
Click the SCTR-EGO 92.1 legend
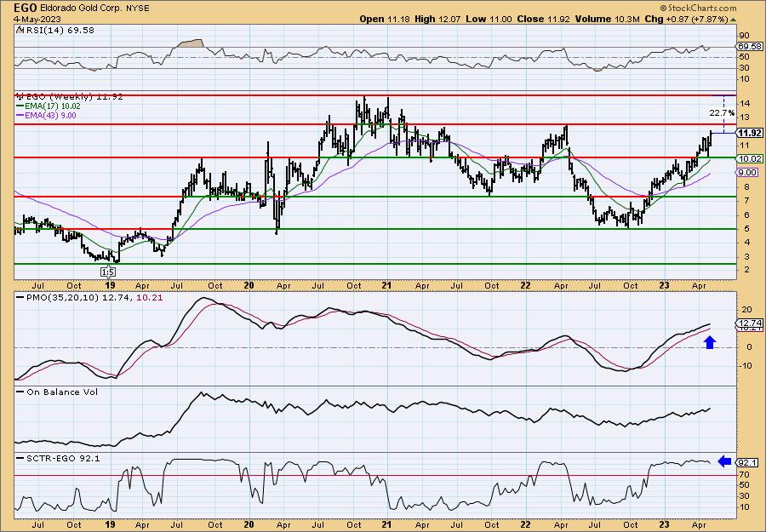(x=59, y=459)
